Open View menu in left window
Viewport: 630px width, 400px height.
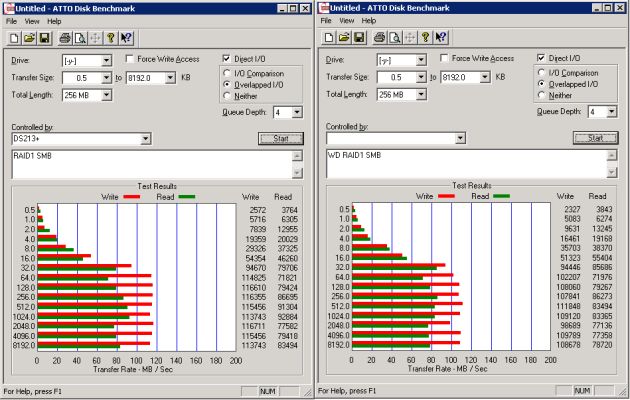32,21
